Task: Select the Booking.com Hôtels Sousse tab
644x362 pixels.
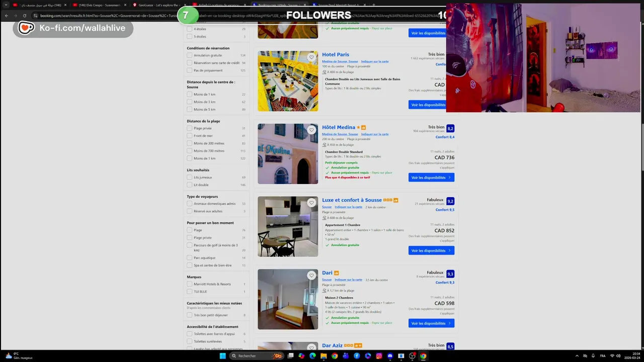Action: coord(280,5)
